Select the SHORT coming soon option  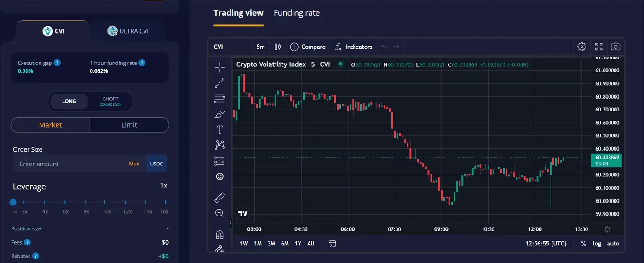click(x=110, y=101)
